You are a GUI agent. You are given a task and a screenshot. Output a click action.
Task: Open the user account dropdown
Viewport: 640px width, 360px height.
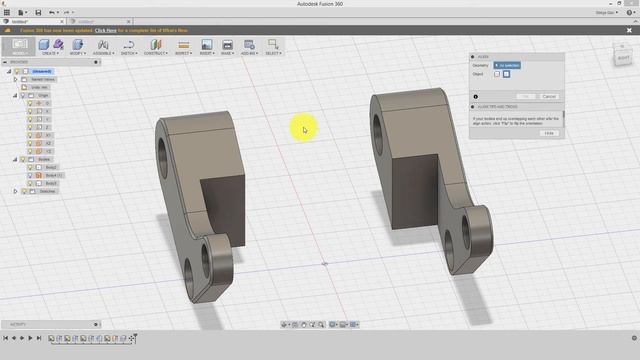[x=607, y=13]
